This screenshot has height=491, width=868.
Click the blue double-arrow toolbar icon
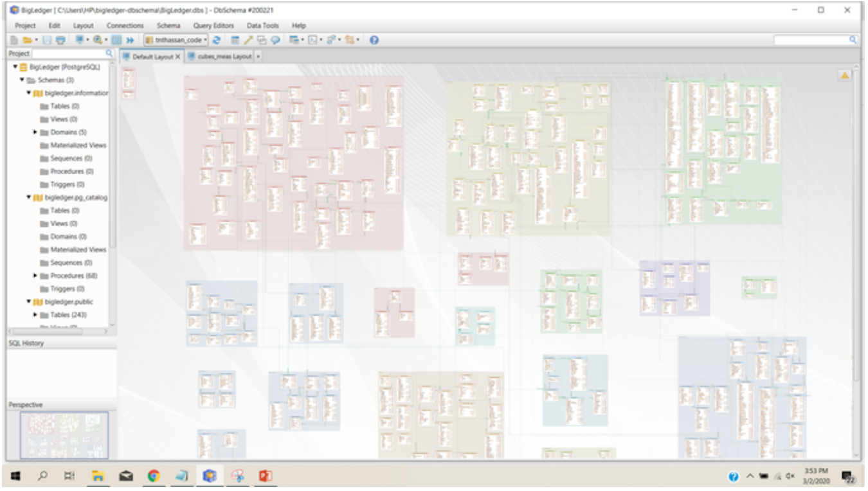pyautogui.click(x=129, y=40)
